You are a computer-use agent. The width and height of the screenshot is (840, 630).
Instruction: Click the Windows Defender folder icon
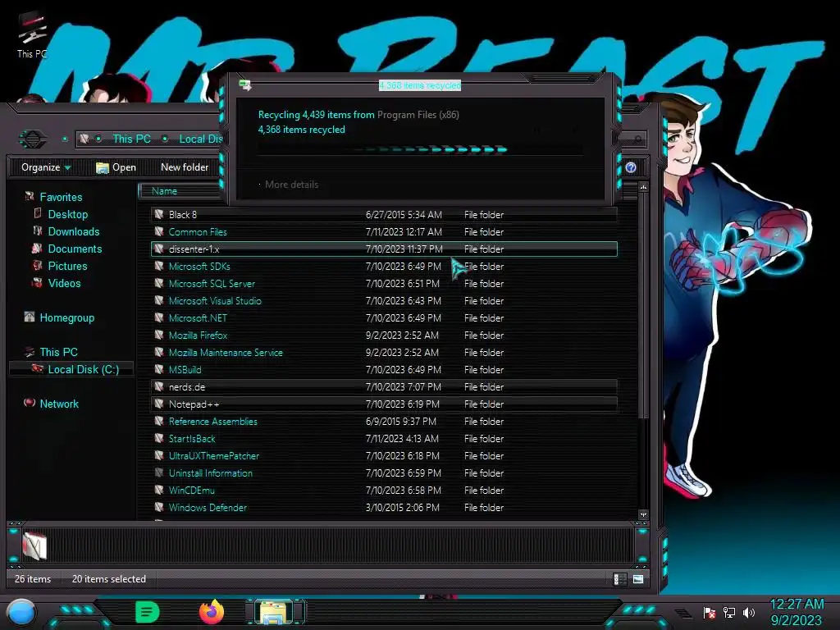159,507
